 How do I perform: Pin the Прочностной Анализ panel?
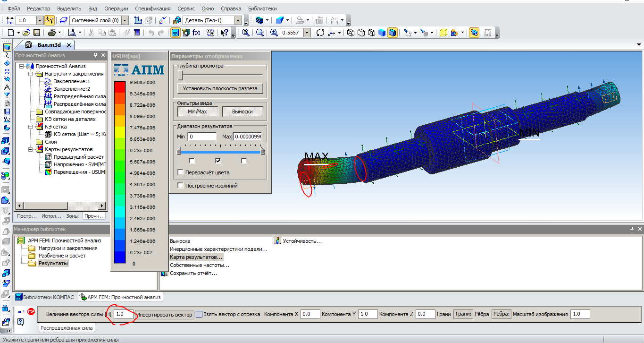pyautogui.click(x=95, y=55)
